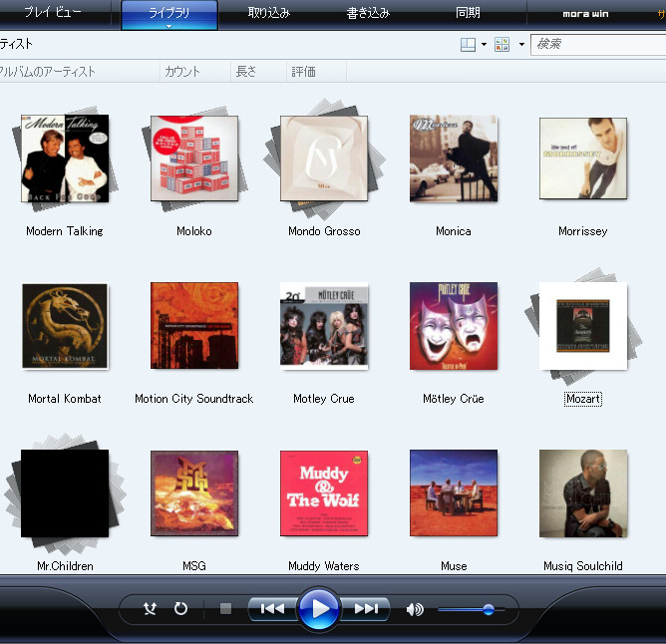Switch to the 同期 tab
Viewport: 666px width, 644px height.
click(468, 13)
